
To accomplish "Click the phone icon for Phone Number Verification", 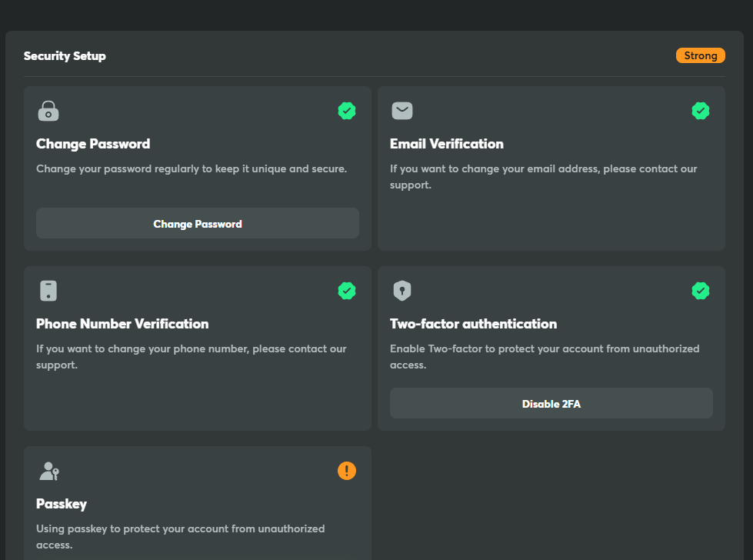I will (x=48, y=291).
